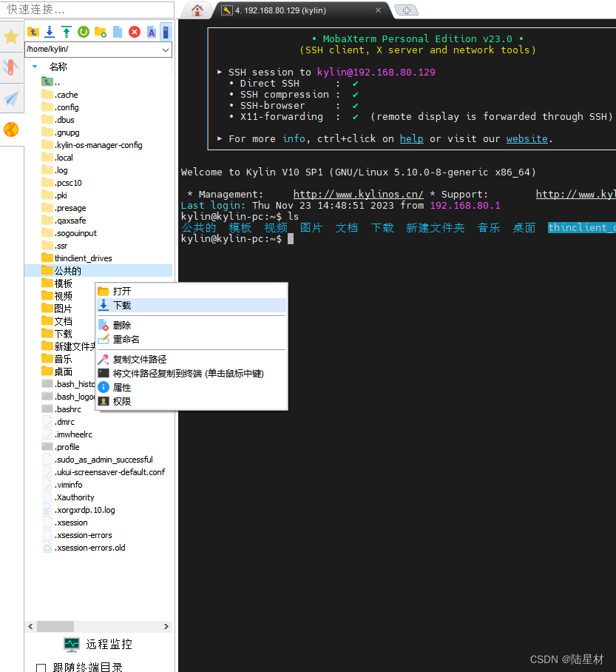616x672 pixels.
Task: Open the /home/kylin/ path dropdown
Action: coord(166,50)
